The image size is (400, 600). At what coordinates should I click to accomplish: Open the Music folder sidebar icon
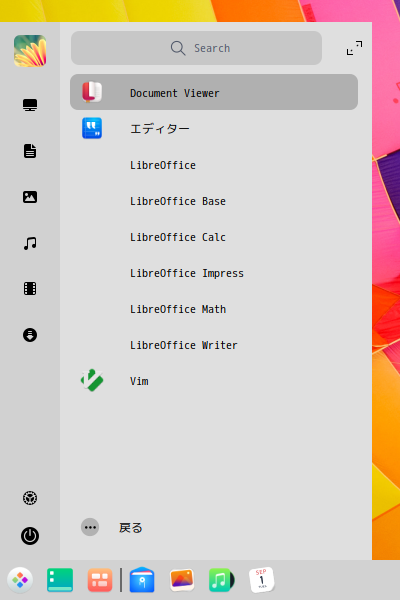pos(30,243)
